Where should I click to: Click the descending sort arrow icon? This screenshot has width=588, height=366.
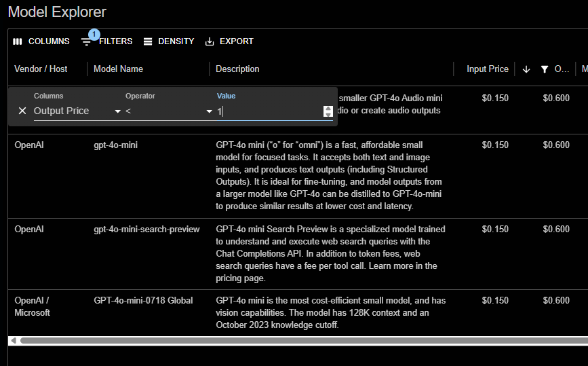pos(526,69)
